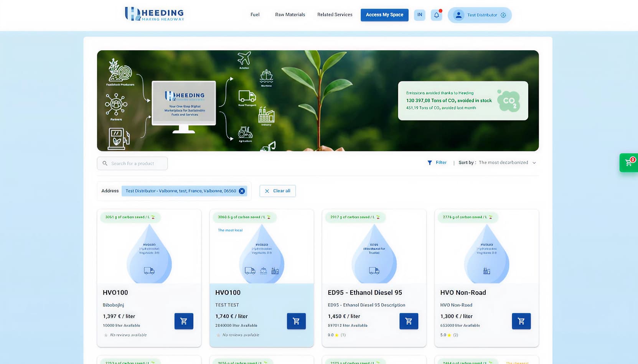Screen dimensions: 638x364
Task: Open the Test Distributor account menu
Action: click(x=480, y=15)
